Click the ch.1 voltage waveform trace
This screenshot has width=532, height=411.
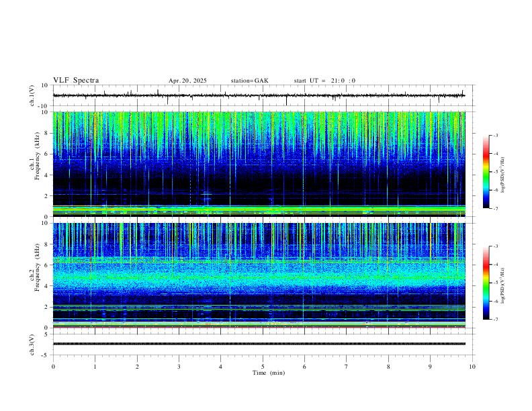point(259,95)
